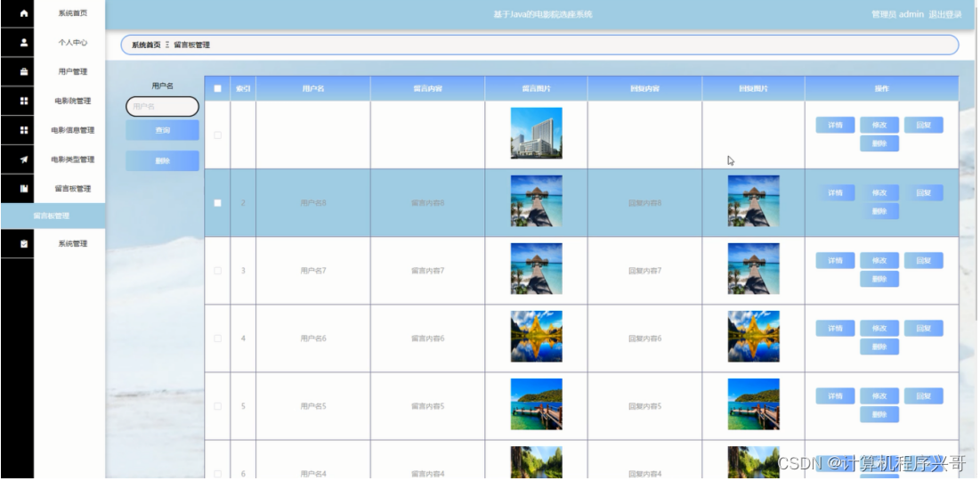Click the person icon for 个人中心
980x481 pixels.
point(24,43)
